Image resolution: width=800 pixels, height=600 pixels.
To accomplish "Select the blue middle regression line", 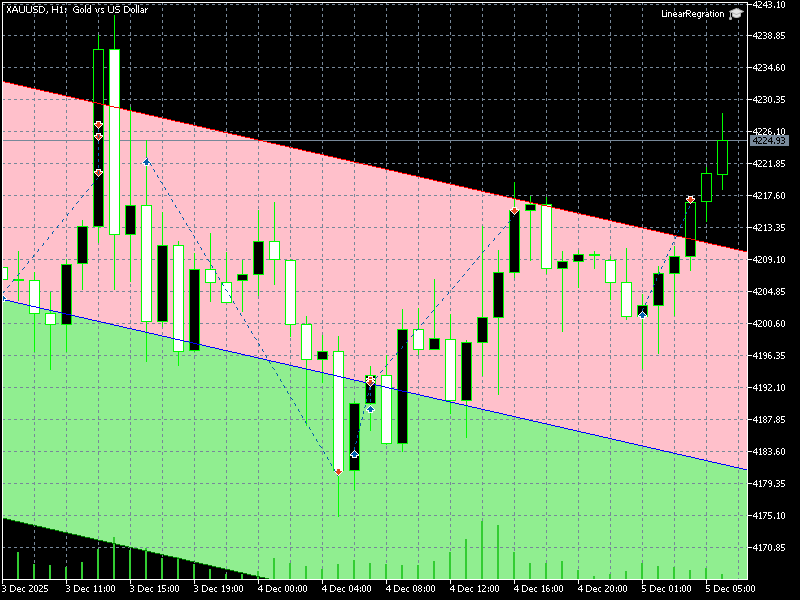I will point(375,384).
